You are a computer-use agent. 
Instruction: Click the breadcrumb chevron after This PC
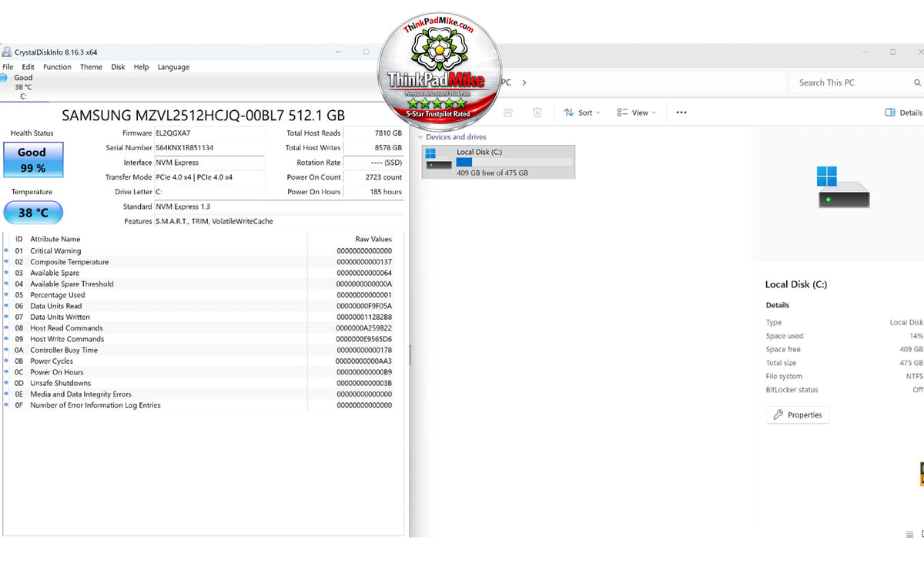524,82
